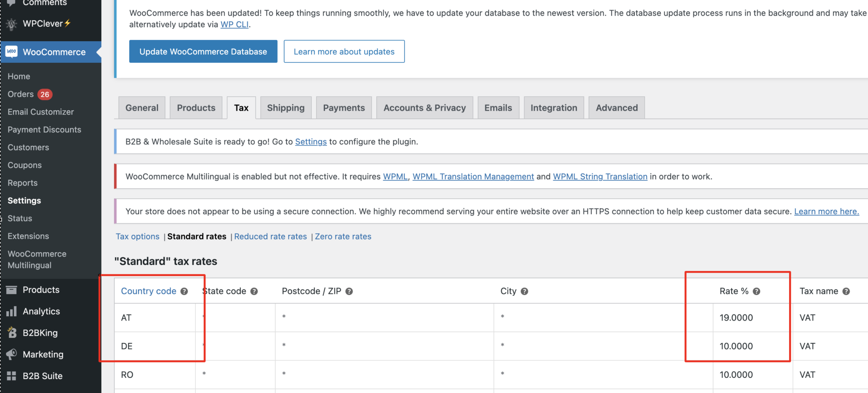The height and width of the screenshot is (393, 868).
Task: Open B2B Suite Settings link in notice
Action: click(311, 142)
